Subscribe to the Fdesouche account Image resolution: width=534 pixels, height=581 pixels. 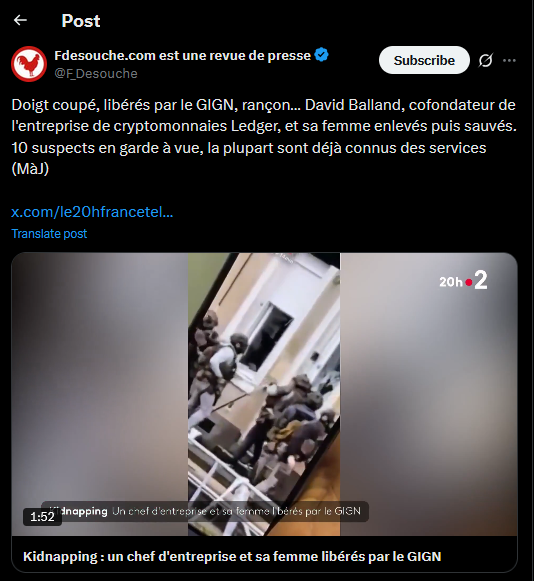tap(424, 60)
